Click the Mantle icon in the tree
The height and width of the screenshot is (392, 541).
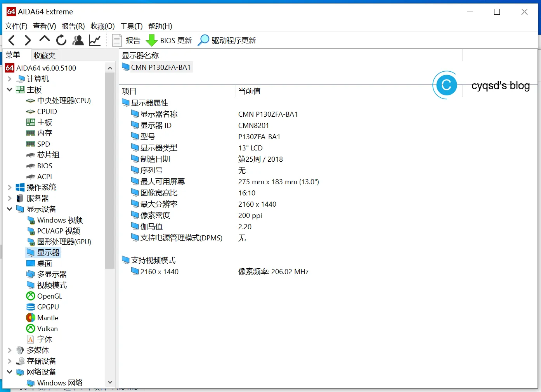click(x=31, y=318)
